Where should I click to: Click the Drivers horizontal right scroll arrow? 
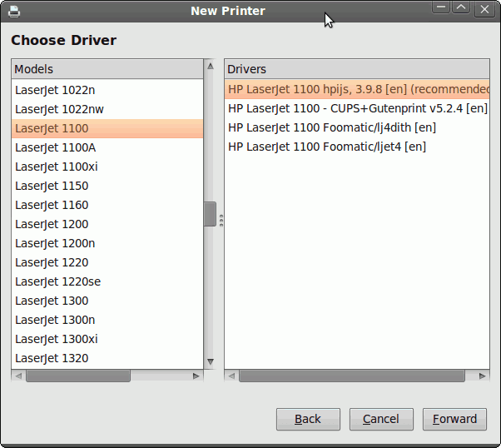pos(482,376)
